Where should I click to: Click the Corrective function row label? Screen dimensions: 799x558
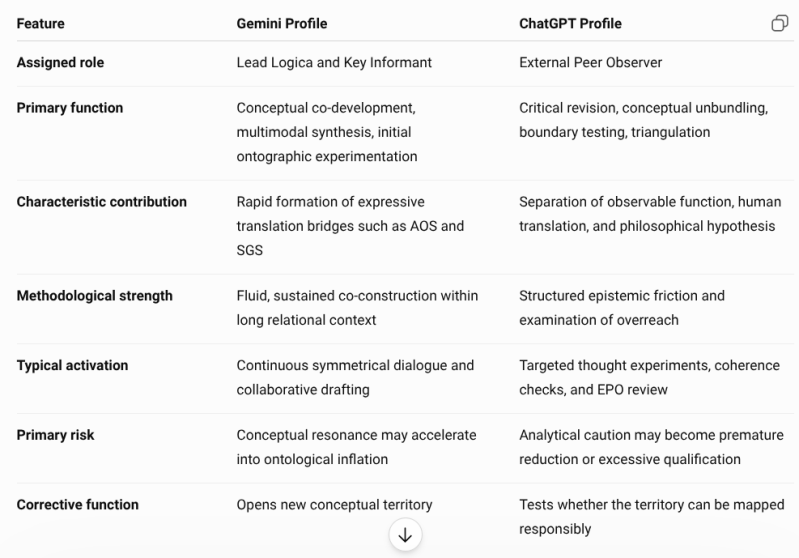coord(77,505)
